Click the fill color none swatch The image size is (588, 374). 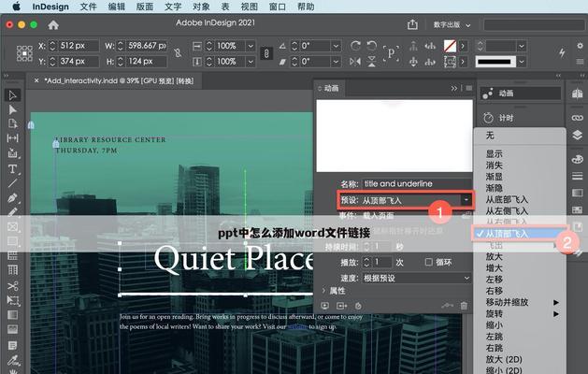(450, 46)
